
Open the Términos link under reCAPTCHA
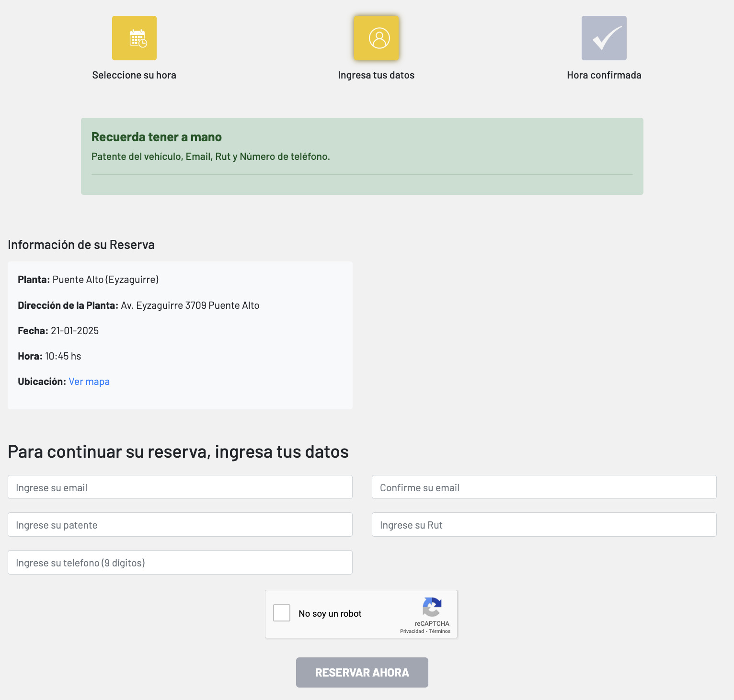point(441,632)
